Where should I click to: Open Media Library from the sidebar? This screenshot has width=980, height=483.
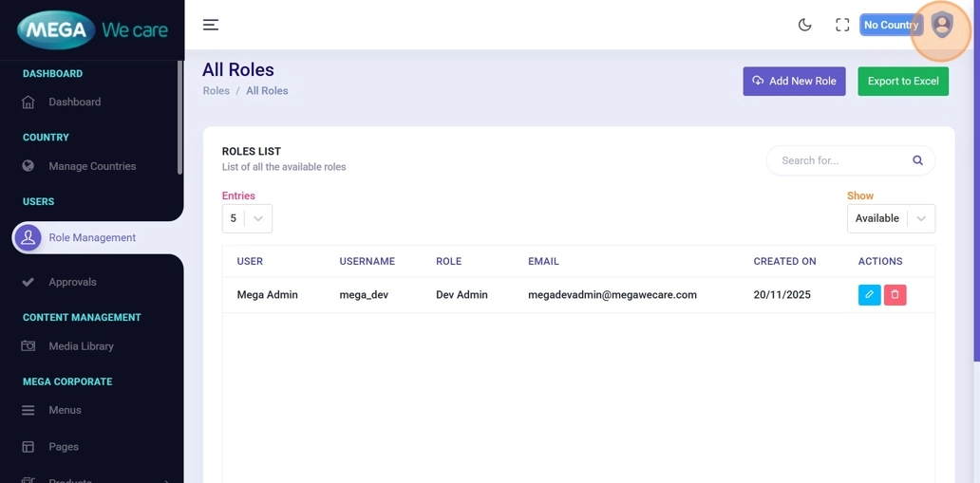tap(81, 346)
